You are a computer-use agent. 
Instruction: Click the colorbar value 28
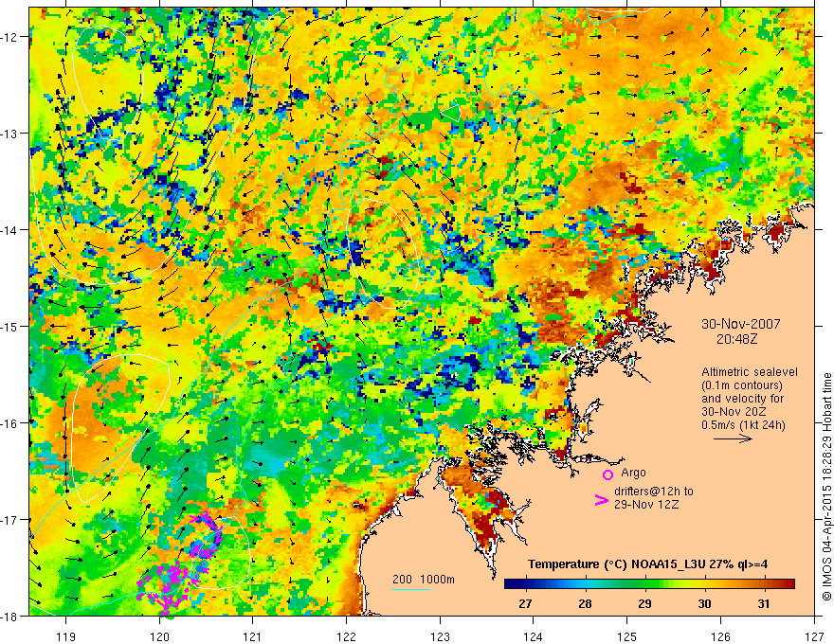(x=585, y=603)
